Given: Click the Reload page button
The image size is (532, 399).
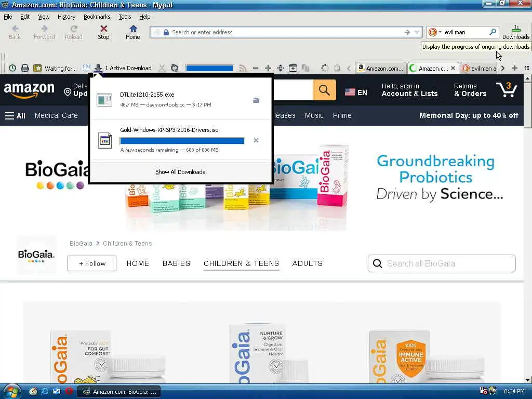Looking at the screenshot, I should coord(74,32).
